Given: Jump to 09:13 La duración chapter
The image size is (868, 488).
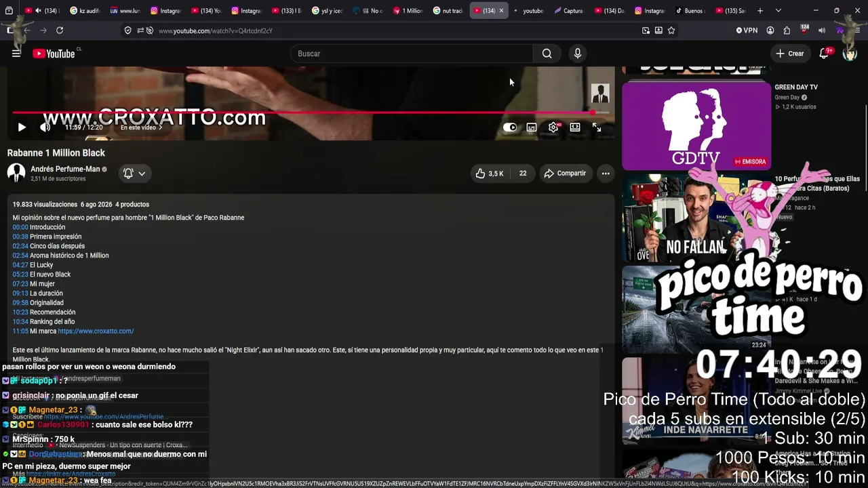Looking at the screenshot, I should [20, 293].
